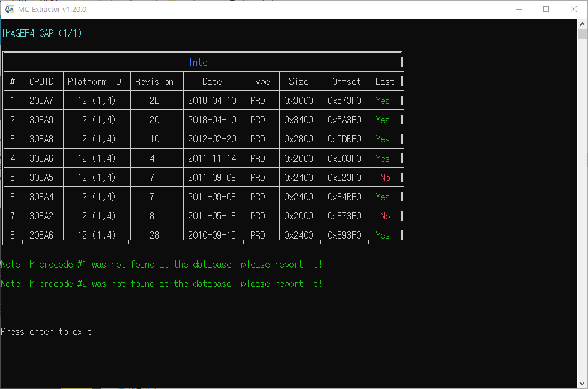Click offset value 0x64BF0

pos(344,197)
